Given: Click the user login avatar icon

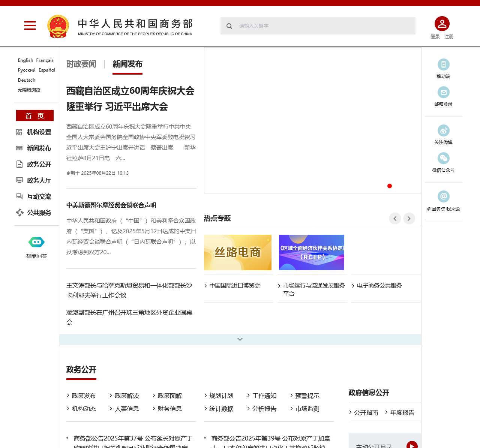Looking at the screenshot, I should pos(442,24).
